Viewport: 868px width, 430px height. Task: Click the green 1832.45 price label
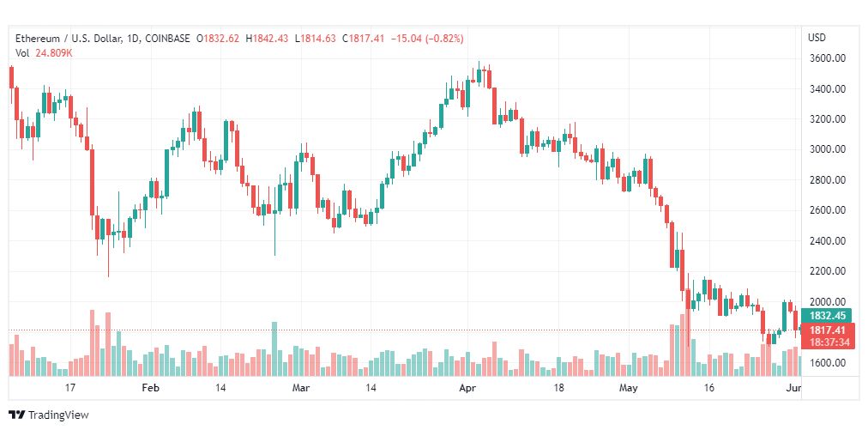click(x=828, y=316)
